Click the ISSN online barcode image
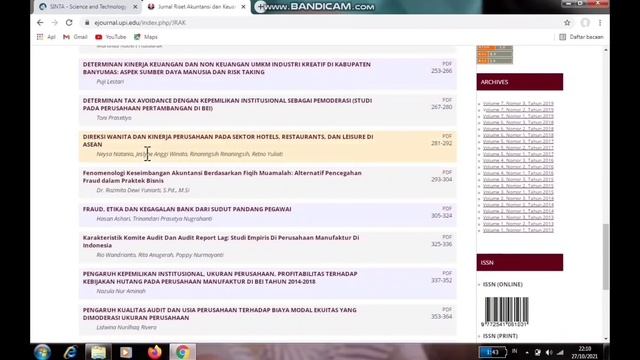Viewport: 640px width, 360px height. pyautogui.click(x=506, y=312)
